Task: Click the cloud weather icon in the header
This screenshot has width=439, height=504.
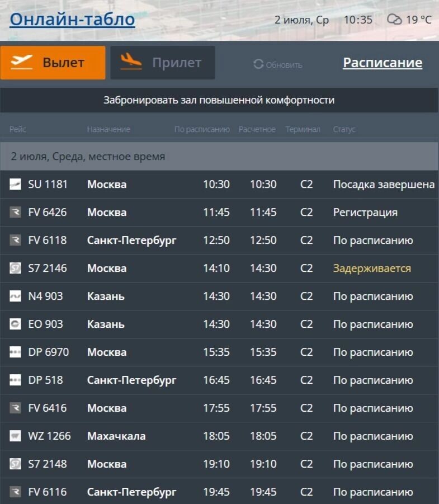Action: (395, 19)
